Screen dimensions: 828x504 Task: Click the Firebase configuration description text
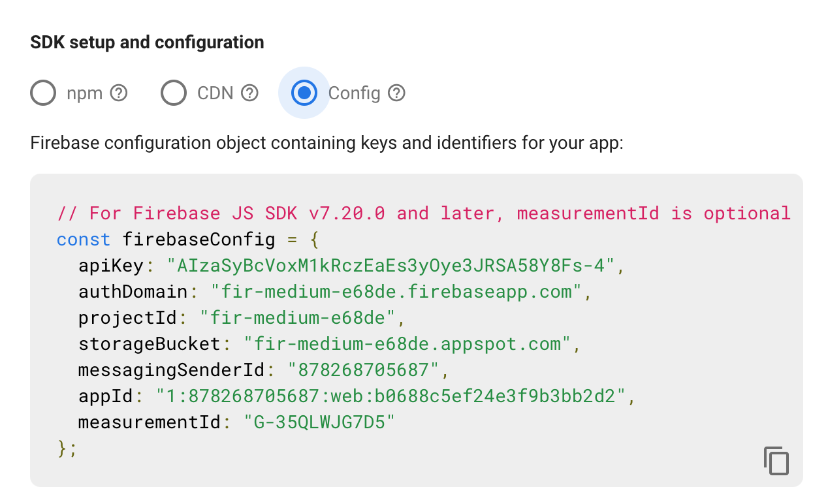click(x=326, y=142)
